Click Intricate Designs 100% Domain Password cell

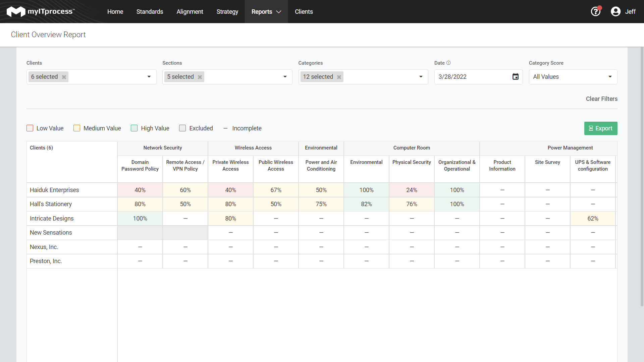pyautogui.click(x=140, y=219)
